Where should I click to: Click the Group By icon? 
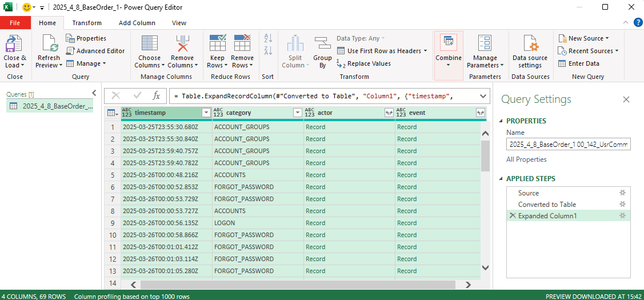322,43
